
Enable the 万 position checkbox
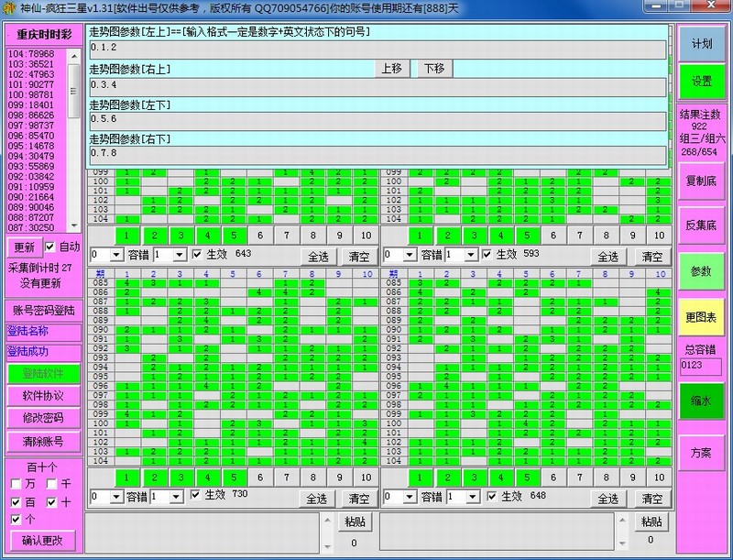pos(16,484)
